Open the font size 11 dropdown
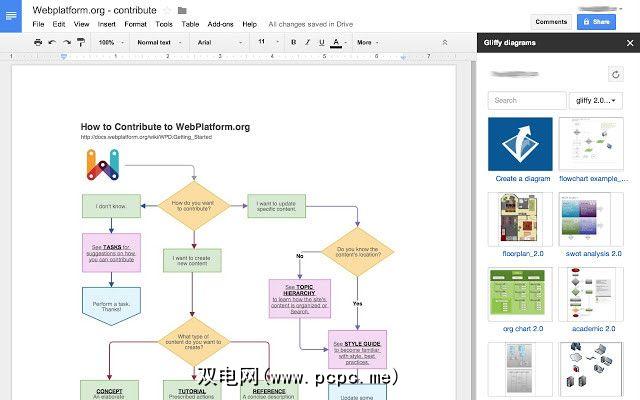The width and height of the screenshot is (640, 400). pyautogui.click(x=269, y=42)
